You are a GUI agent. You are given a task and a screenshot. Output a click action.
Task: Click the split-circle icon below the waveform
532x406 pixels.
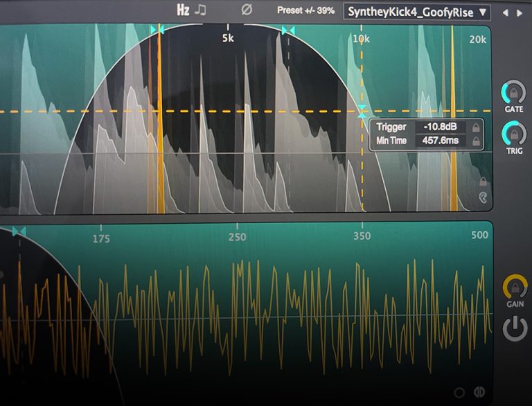(477, 392)
